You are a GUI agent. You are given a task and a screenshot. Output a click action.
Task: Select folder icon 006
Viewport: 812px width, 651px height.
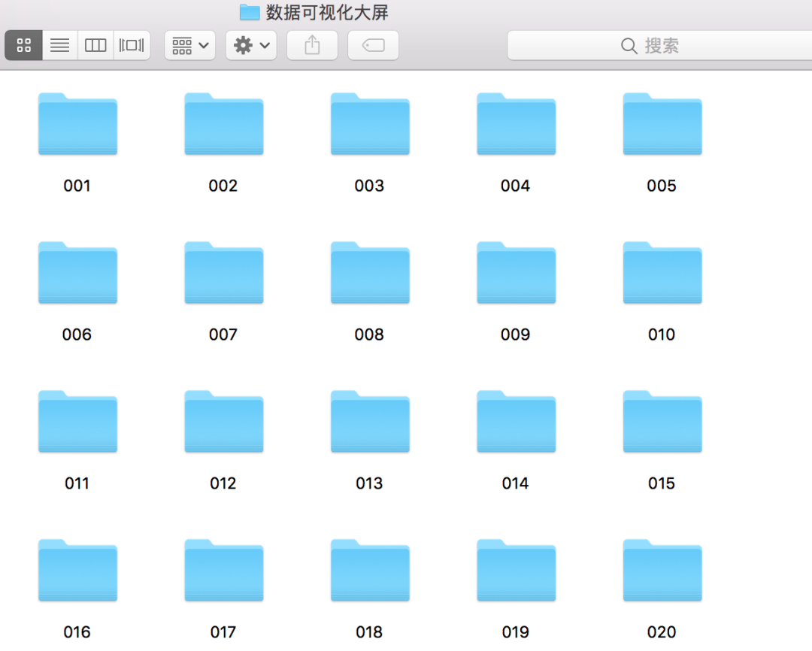77,272
